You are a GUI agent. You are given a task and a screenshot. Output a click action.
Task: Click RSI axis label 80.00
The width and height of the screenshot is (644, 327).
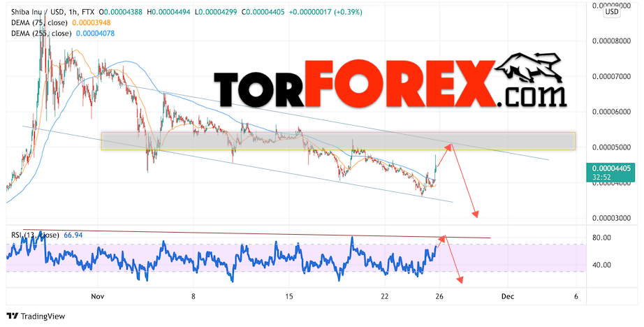tap(601, 238)
